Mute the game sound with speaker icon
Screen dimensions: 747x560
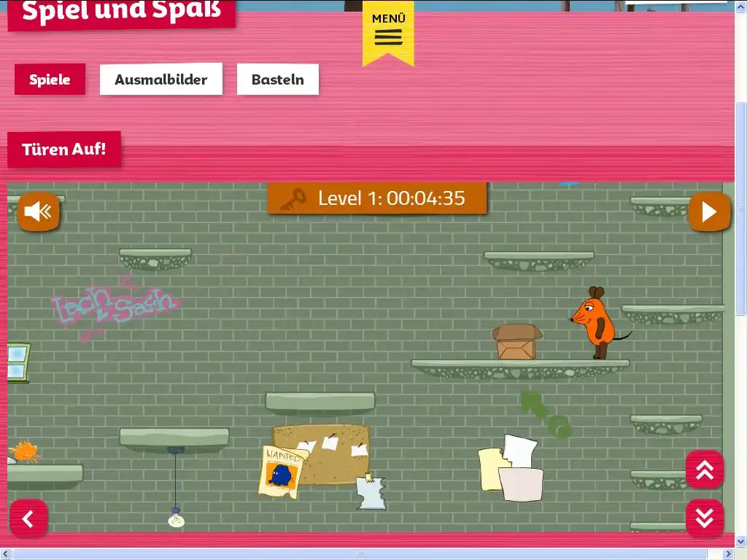pos(39,211)
